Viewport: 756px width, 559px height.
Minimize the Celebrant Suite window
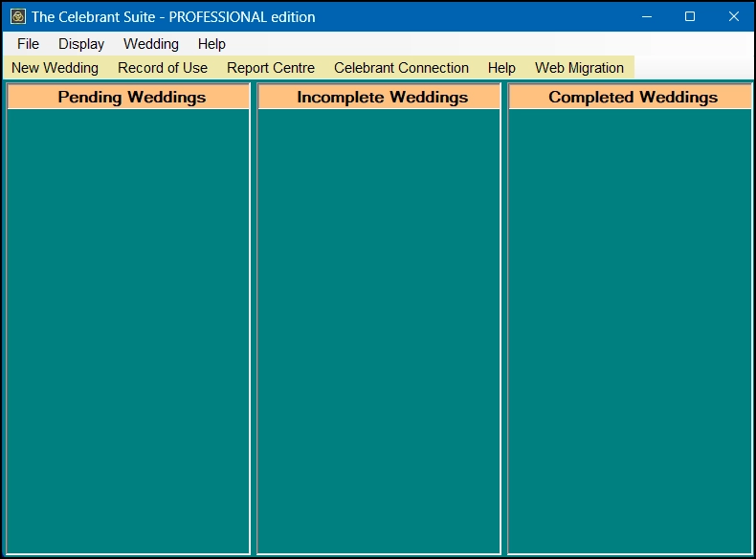647,17
